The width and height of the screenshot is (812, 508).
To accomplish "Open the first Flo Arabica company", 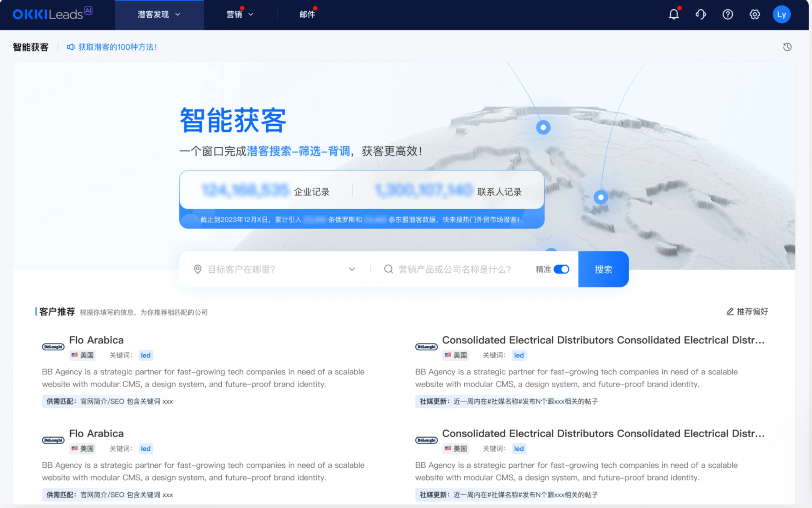I will [96, 340].
